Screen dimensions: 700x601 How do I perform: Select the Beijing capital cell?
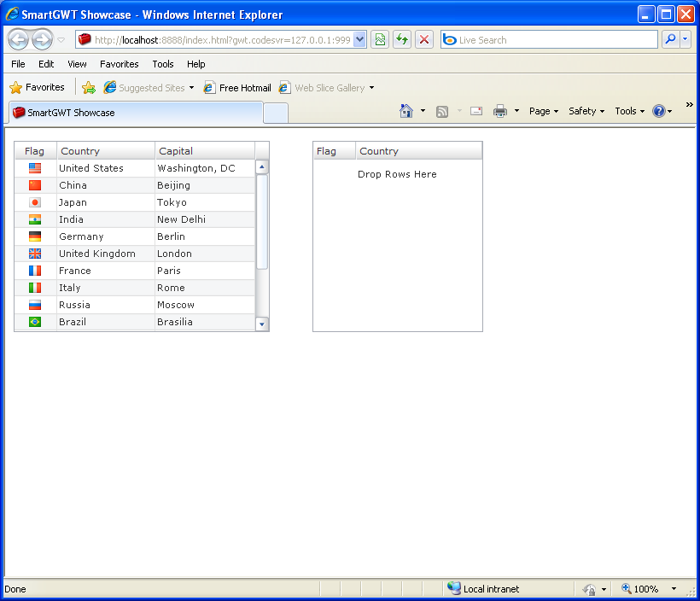coord(205,185)
